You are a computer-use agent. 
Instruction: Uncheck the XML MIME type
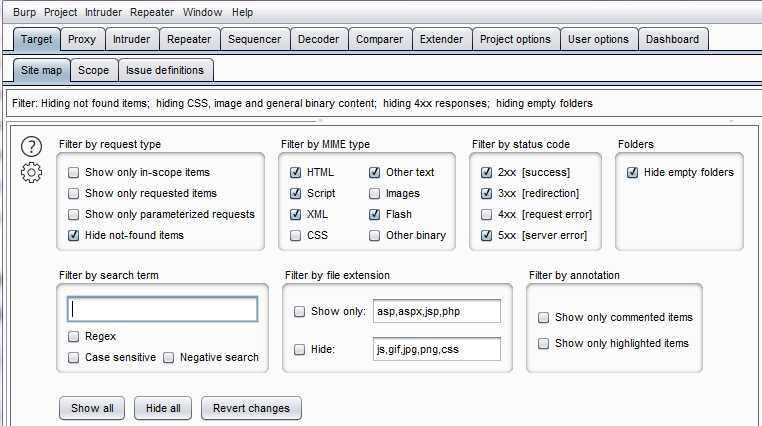point(295,214)
